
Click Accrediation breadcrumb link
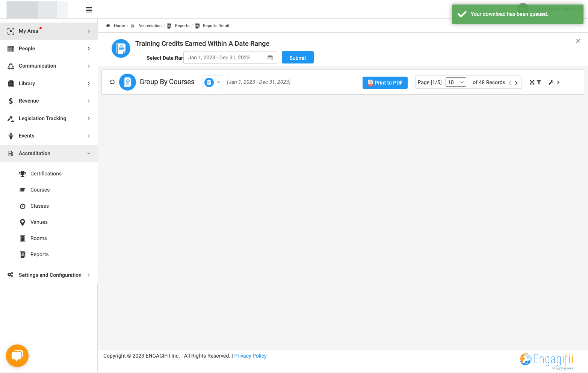150,26
